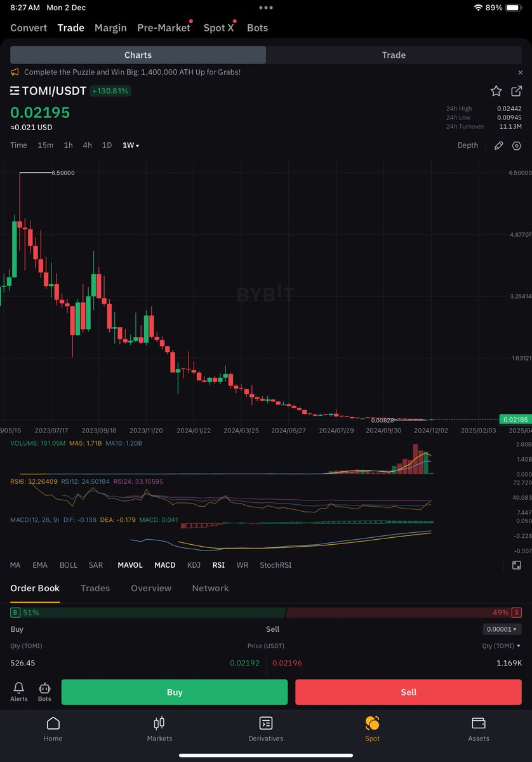532x762 pixels.
Task: Open Bots in top menu
Action: [x=257, y=28]
